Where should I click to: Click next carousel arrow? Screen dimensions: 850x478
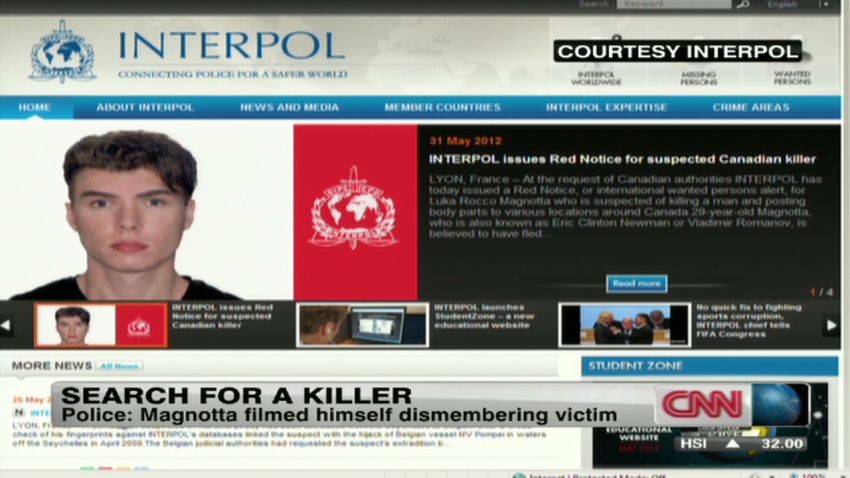(x=831, y=325)
